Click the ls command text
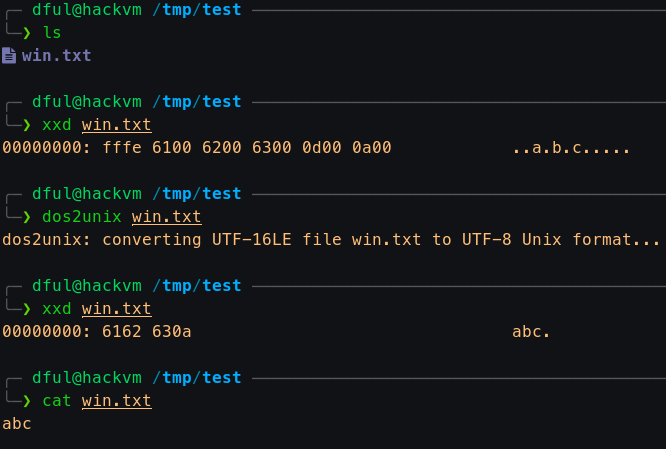The image size is (666, 449). click(x=52, y=33)
